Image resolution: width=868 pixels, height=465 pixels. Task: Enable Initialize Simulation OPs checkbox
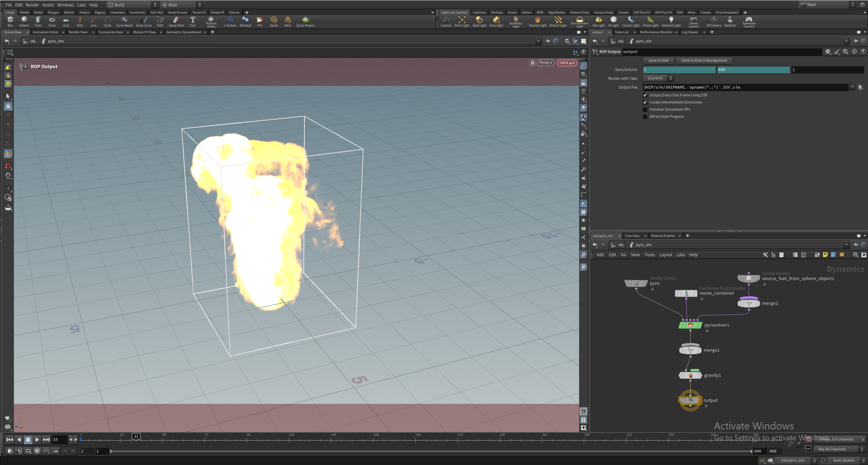click(645, 109)
